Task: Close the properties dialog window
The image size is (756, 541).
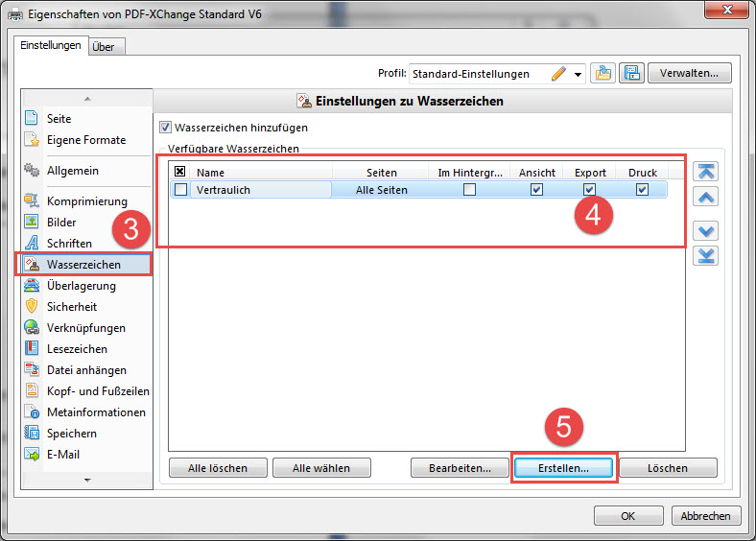Action: point(727,10)
